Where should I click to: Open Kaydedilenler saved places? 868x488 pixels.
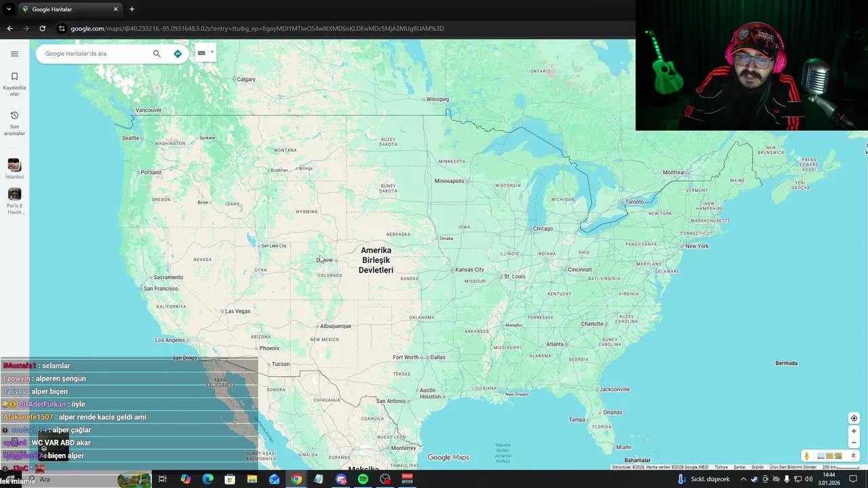point(14,84)
